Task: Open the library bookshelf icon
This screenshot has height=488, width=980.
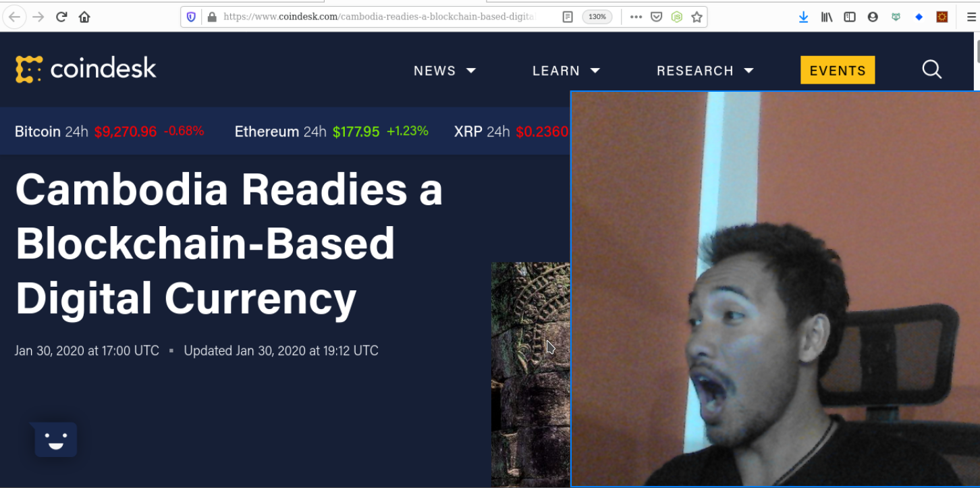Action: pyautogui.click(x=827, y=17)
